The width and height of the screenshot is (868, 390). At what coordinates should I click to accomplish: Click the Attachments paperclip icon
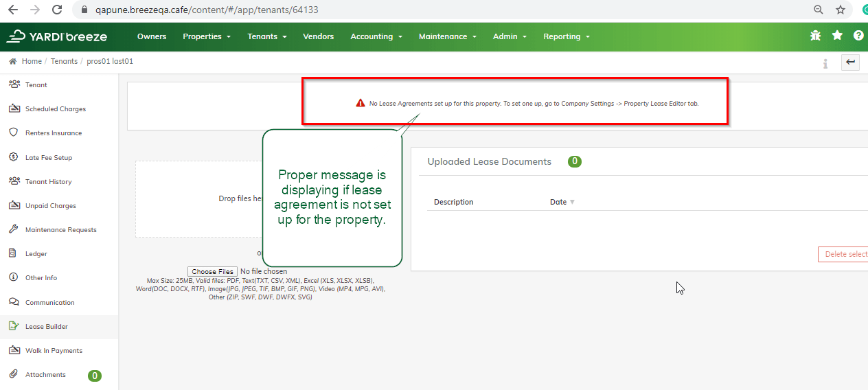pos(12,374)
